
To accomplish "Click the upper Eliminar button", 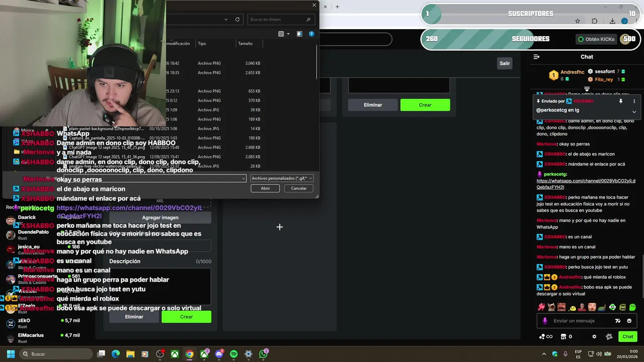I will tap(373, 105).
